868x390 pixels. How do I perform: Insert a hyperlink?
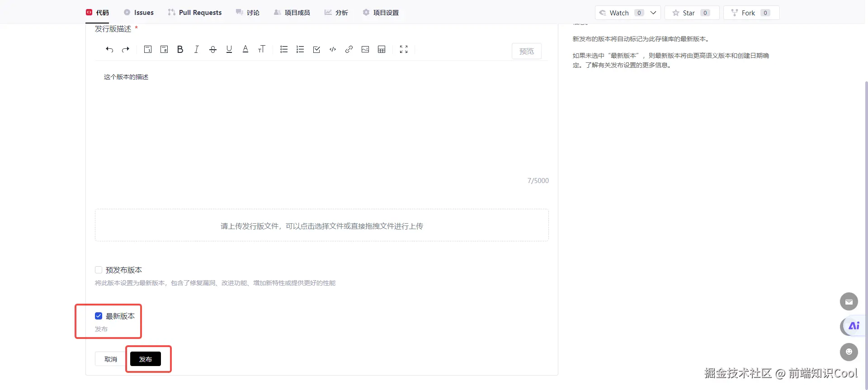[x=349, y=50]
